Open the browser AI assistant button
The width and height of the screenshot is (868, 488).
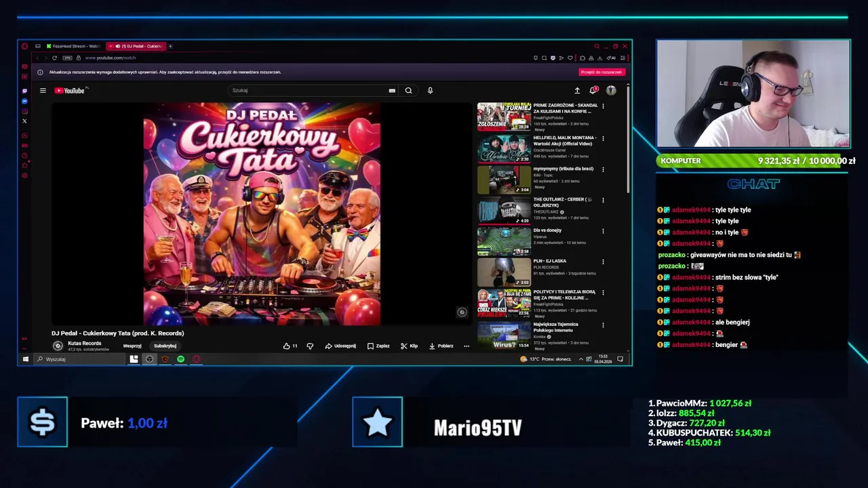point(611,58)
